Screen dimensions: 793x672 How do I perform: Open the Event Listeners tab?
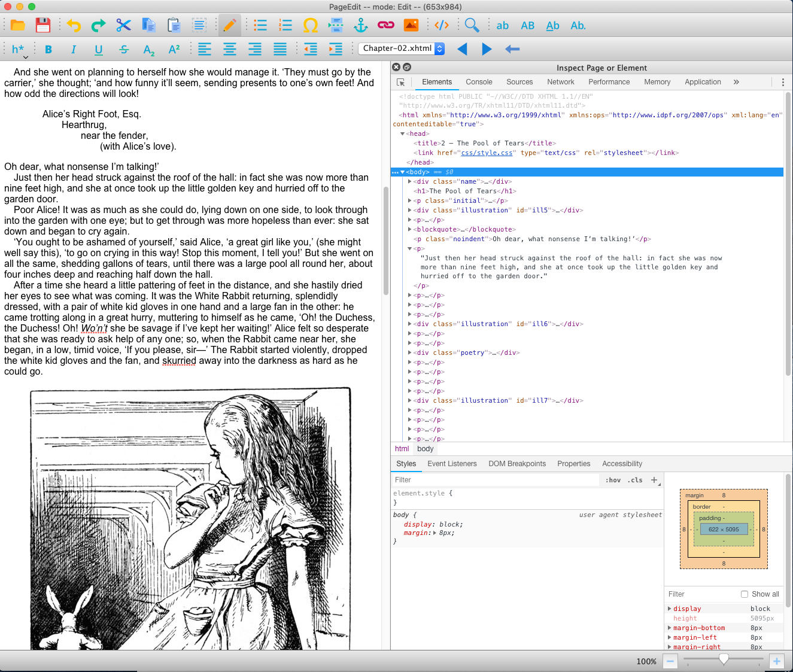(452, 464)
